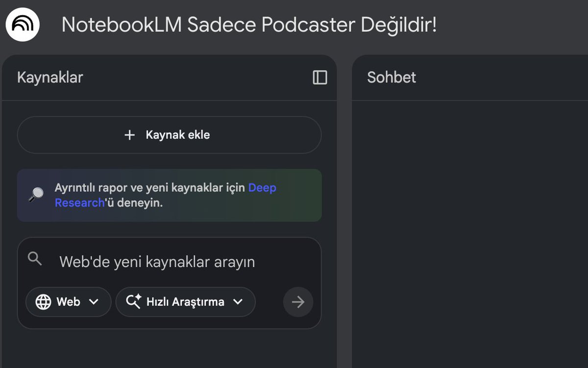Click the magnifying glass emoji in the banner

tap(36, 195)
